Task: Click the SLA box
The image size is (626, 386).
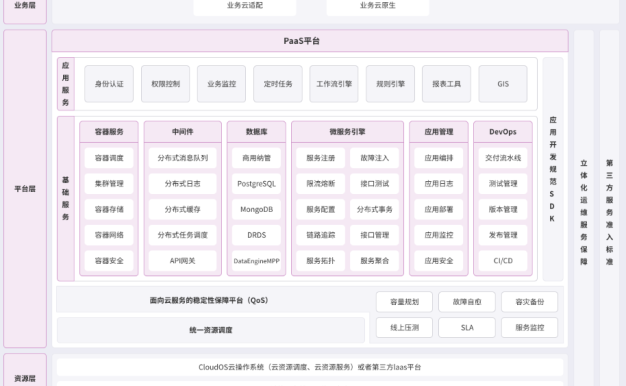Action: [467, 328]
